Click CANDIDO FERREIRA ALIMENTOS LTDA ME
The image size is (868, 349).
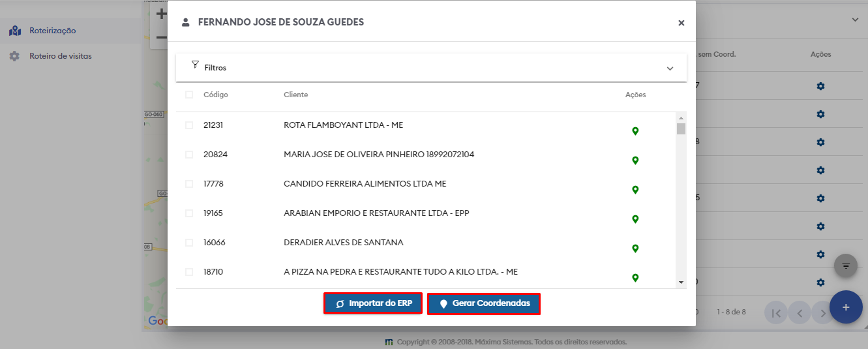click(x=365, y=184)
